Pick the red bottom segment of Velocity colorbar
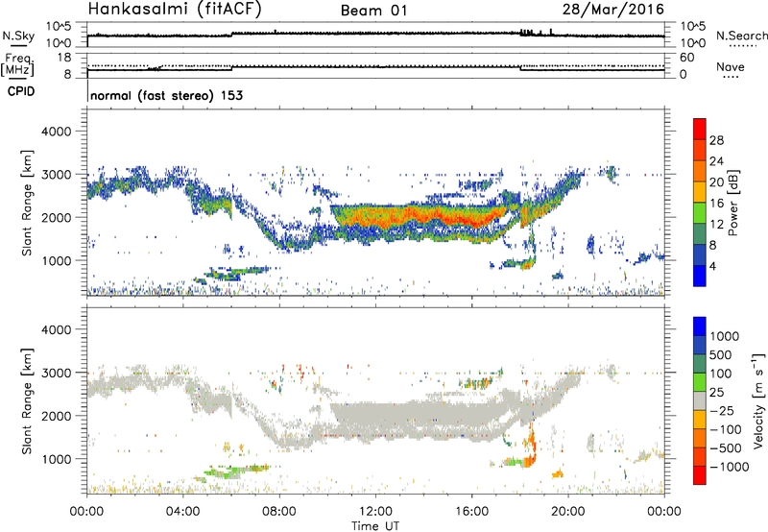Image resolution: width=768 pixels, height=532 pixels. point(700,475)
